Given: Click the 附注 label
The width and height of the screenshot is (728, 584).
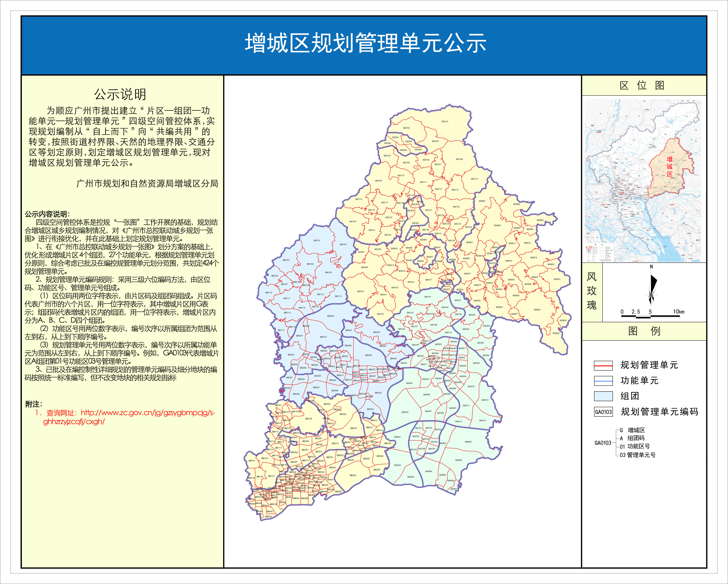Looking at the screenshot, I should tap(34, 404).
